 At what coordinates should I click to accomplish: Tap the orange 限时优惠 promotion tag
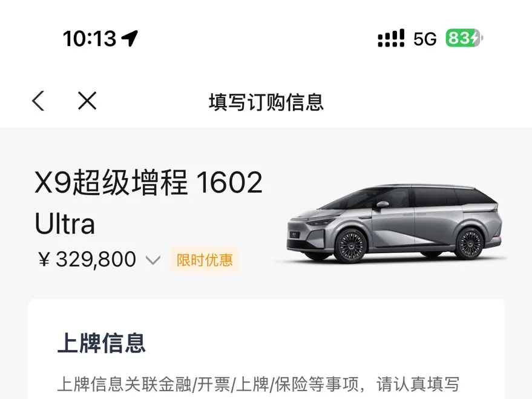[x=205, y=260]
